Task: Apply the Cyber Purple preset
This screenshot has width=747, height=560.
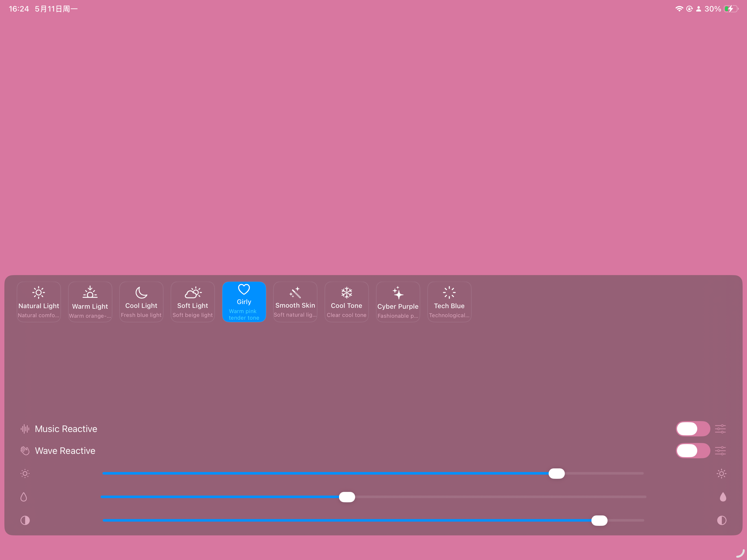Action: (398, 302)
